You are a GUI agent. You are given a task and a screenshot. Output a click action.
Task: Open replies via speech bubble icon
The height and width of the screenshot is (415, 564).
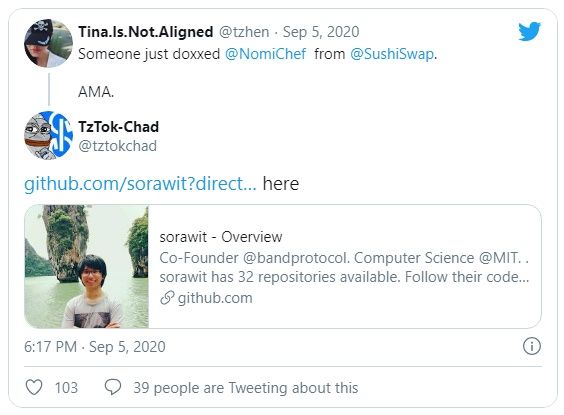point(113,387)
